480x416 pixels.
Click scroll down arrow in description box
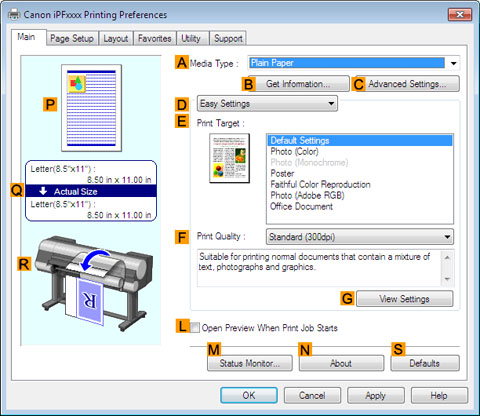point(447,279)
